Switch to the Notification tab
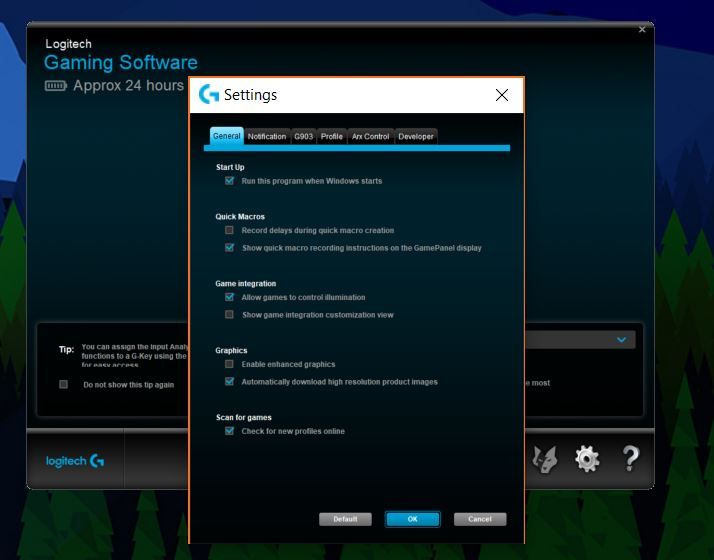Screen dimensions: 714x560 pyautogui.click(x=267, y=137)
